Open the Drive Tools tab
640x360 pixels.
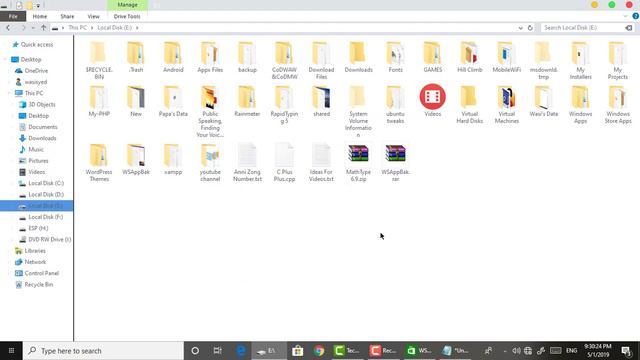[x=127, y=16]
